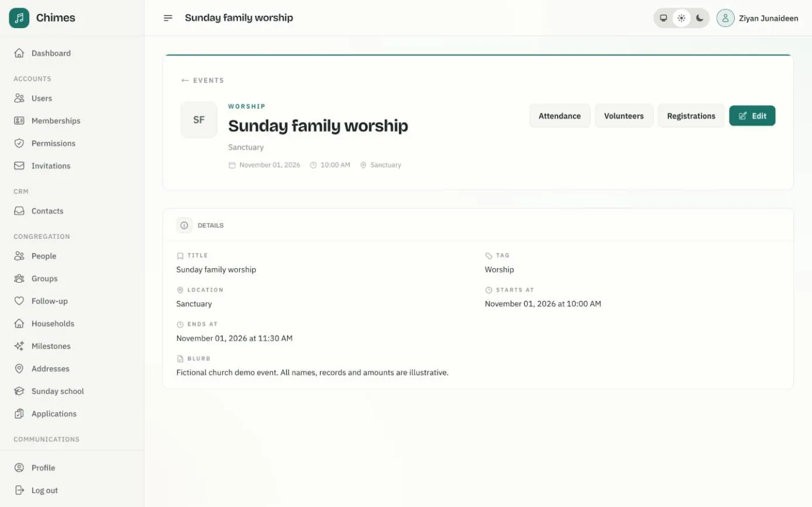Toggle the sidebar hamburger menu icon
The height and width of the screenshot is (507, 812).
tap(168, 18)
